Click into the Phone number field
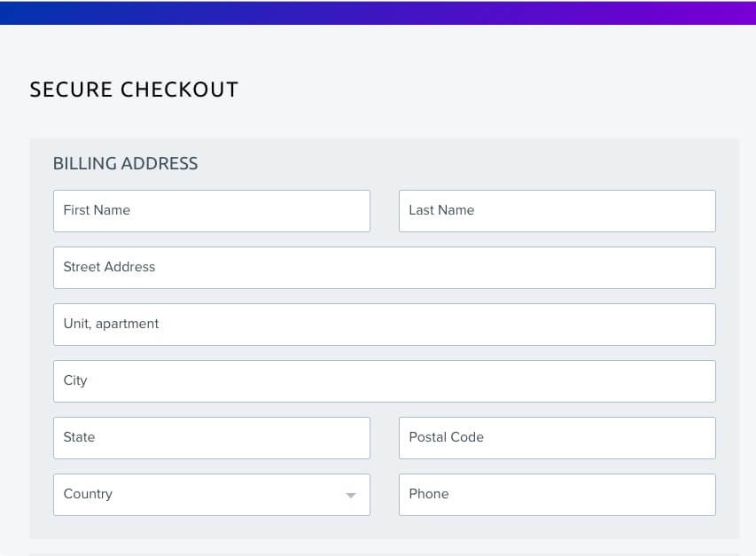756x556 pixels. 557,495
